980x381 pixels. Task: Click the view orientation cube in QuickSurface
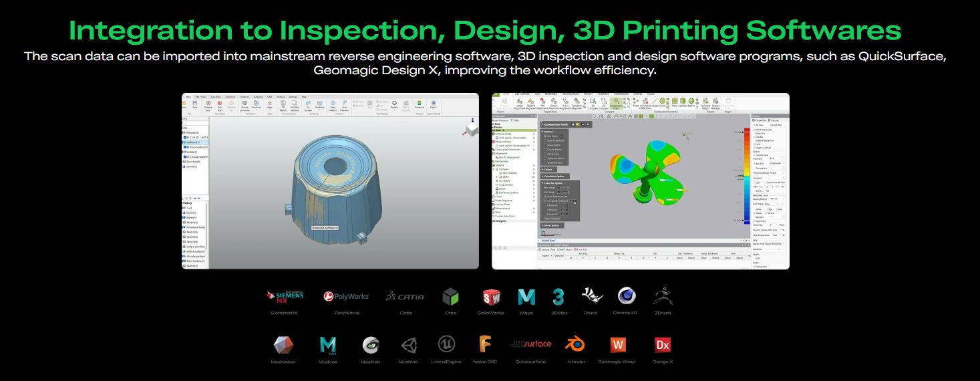click(x=472, y=129)
